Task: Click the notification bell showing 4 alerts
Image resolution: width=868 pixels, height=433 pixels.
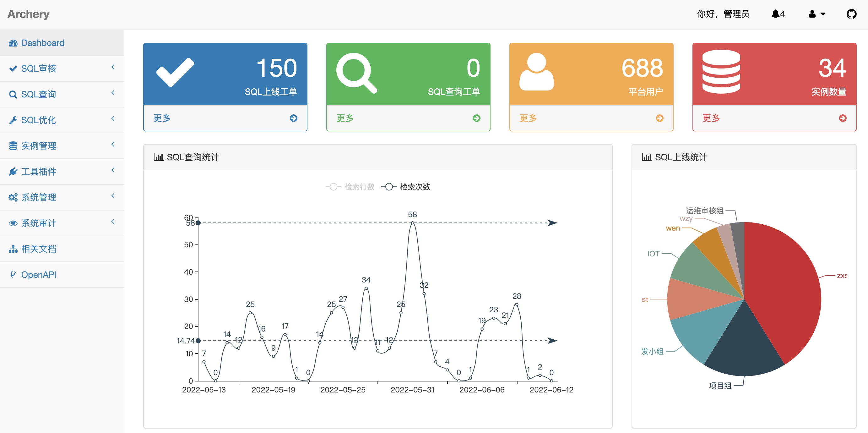Action: tap(776, 14)
